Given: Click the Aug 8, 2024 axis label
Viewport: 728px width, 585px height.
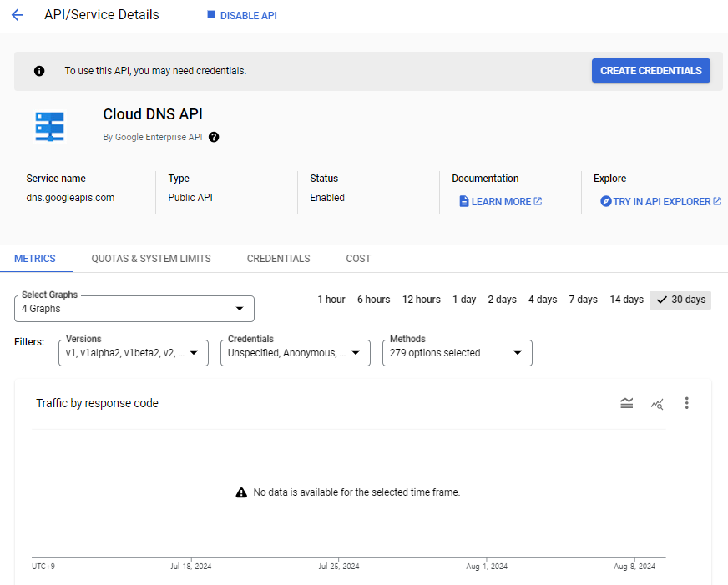Looking at the screenshot, I should 634,567.
